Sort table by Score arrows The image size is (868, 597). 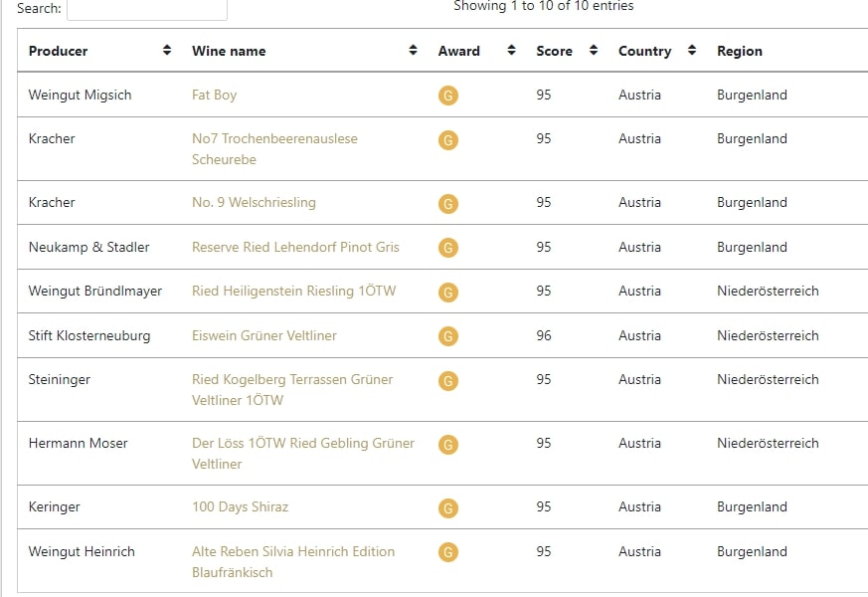(593, 51)
